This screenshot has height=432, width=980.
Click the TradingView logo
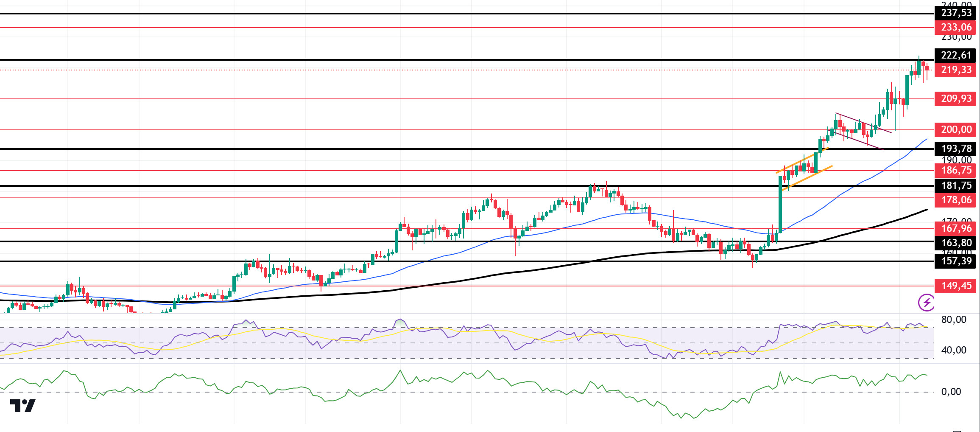click(23, 406)
